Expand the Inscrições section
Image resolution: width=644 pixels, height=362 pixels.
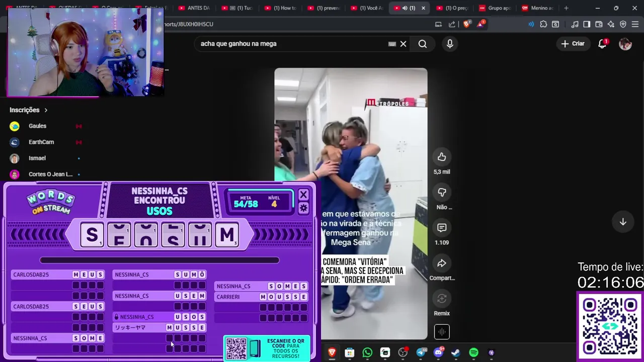click(x=29, y=110)
